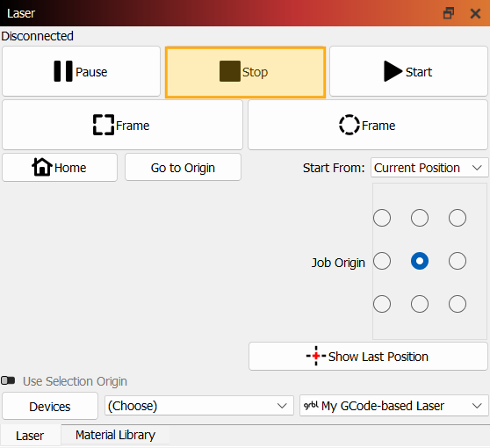Screen dimensions: 490x448
Task: Expand My GCode-based Laser device list
Action: point(393,406)
